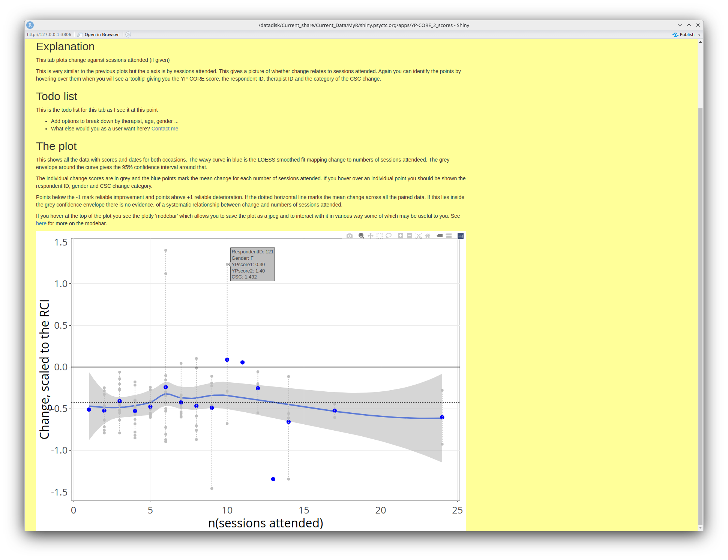728x560 pixels.
Task: Select the Zoom tool in modebar
Action: [x=361, y=236]
